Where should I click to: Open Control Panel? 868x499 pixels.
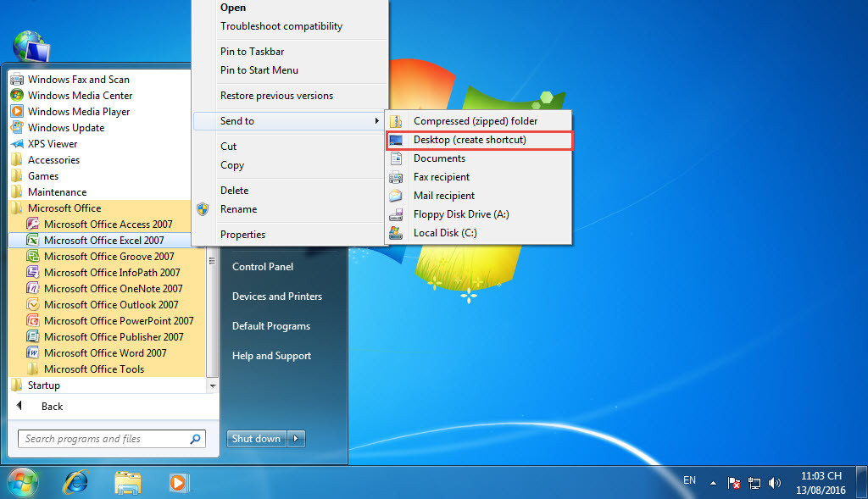click(x=263, y=266)
